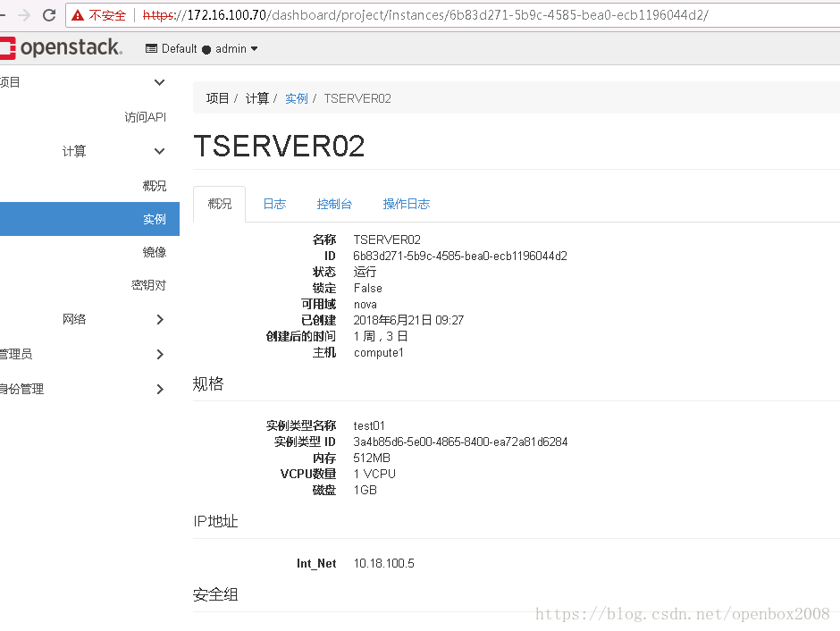Image resolution: width=840 pixels, height=631 pixels.
Task: Expand the 网络 sidebar group
Action: (159, 319)
